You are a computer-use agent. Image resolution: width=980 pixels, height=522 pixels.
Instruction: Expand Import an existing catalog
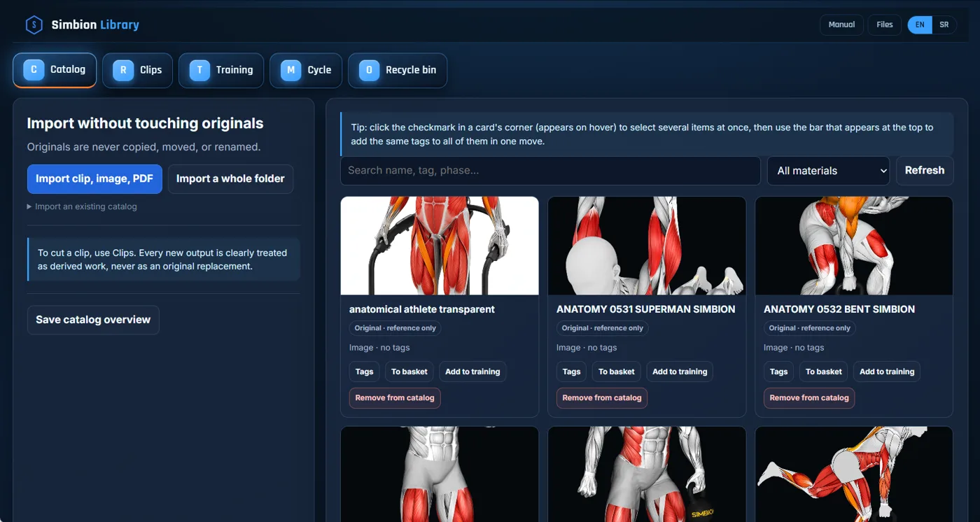click(82, 206)
